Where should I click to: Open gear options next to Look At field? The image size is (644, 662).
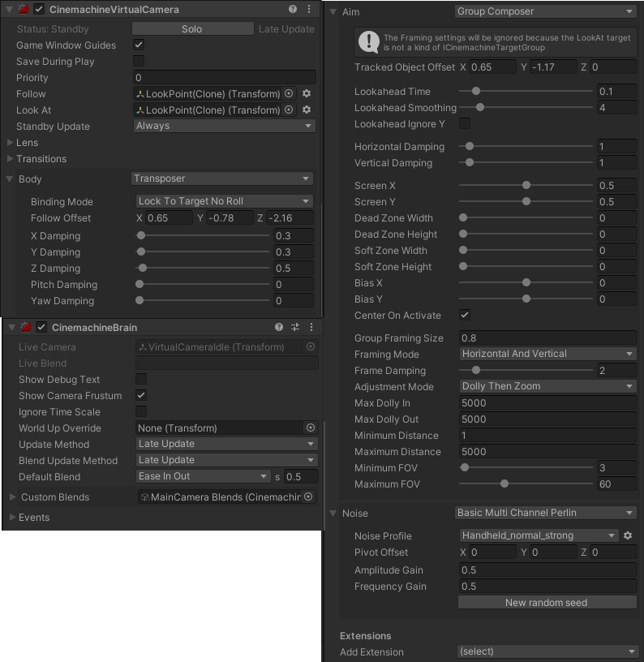point(307,110)
